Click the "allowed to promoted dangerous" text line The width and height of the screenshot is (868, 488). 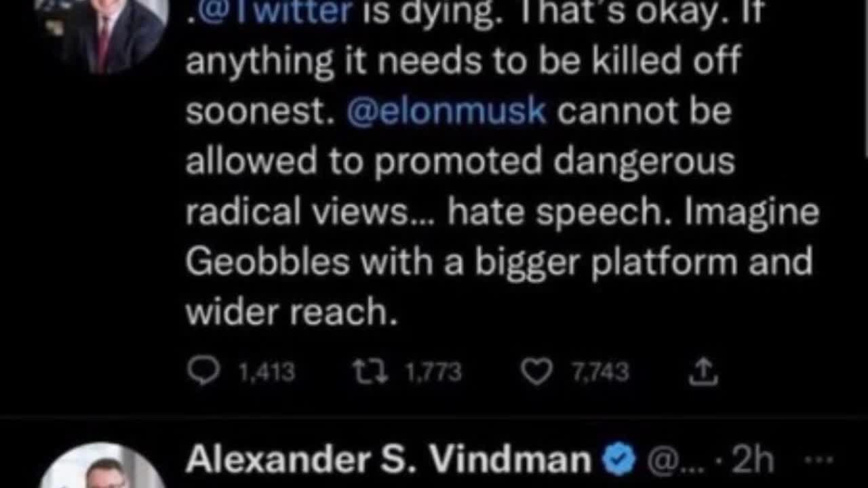point(460,162)
